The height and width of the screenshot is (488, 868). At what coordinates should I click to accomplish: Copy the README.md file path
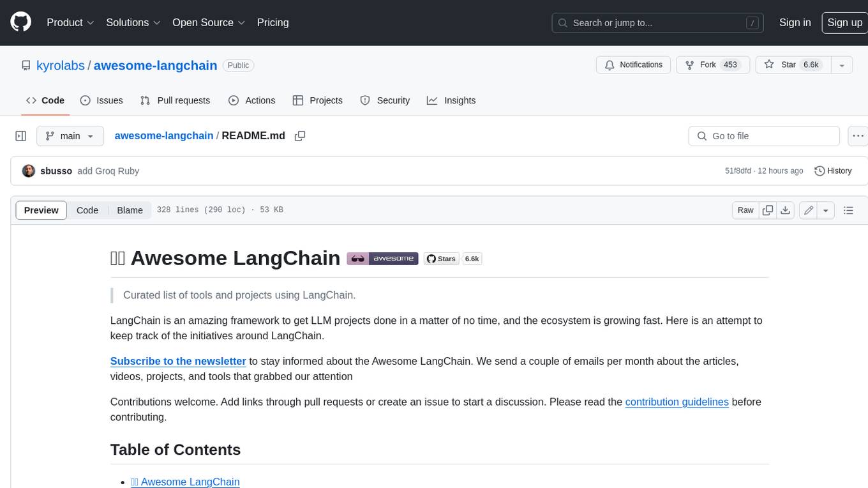(x=299, y=136)
